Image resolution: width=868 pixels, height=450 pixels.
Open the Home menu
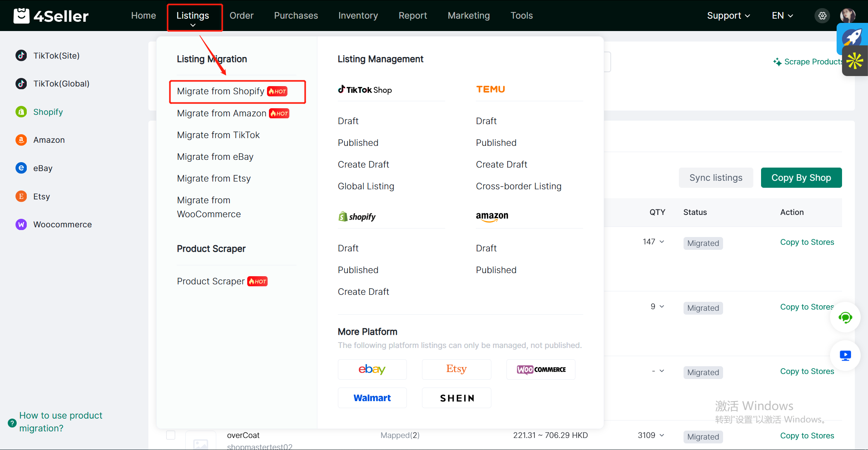[143, 16]
